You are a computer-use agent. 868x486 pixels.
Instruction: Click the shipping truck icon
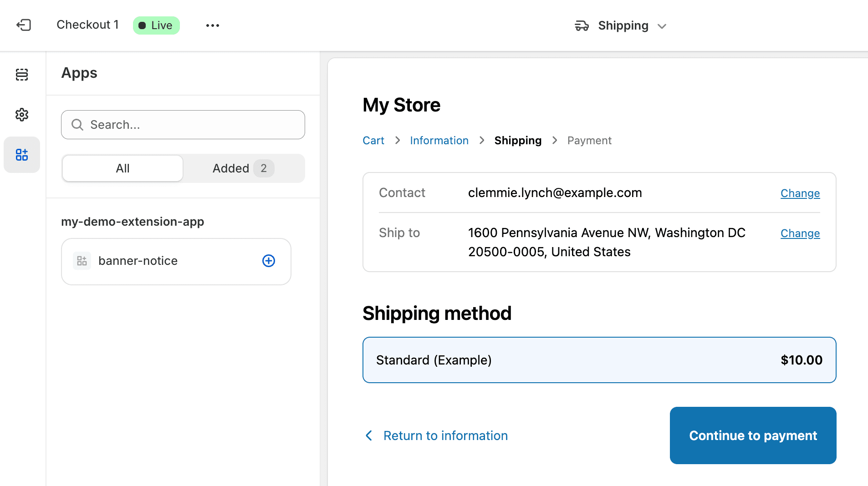coord(582,26)
